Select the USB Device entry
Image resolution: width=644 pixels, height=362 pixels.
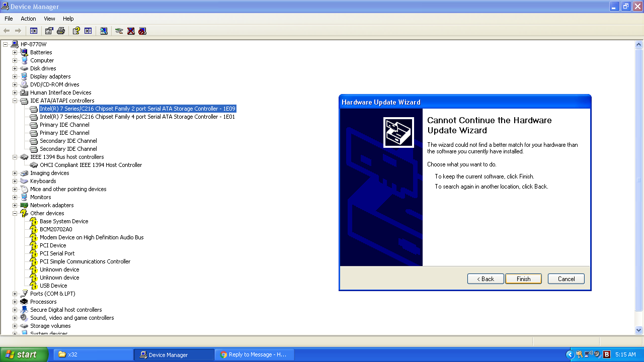pyautogui.click(x=53, y=286)
